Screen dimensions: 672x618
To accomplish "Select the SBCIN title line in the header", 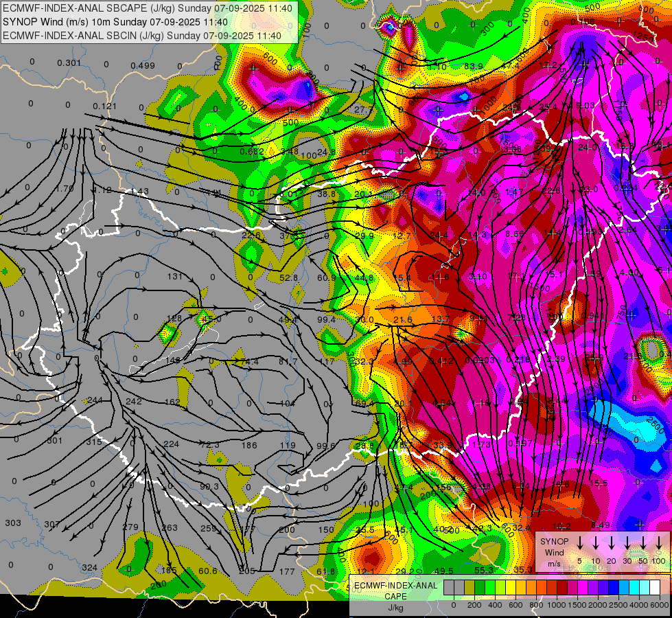I will click(142, 36).
